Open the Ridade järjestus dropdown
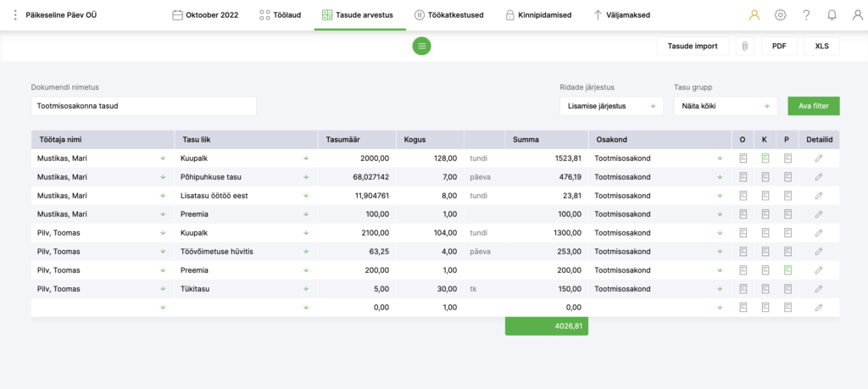This screenshot has width=868, height=389. click(x=611, y=106)
